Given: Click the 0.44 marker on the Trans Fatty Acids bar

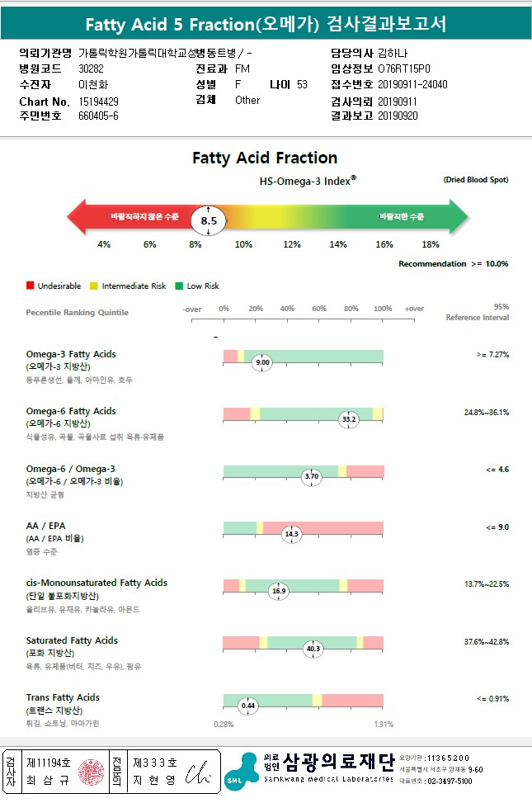Looking at the screenshot, I should [247, 706].
